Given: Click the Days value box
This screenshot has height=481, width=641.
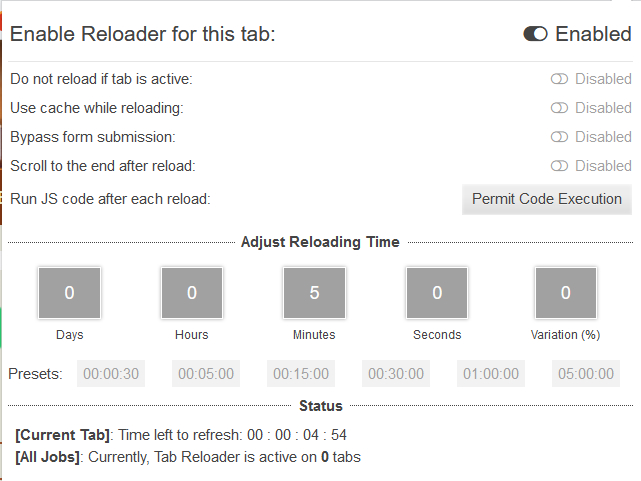Looking at the screenshot, I should (x=69, y=293).
